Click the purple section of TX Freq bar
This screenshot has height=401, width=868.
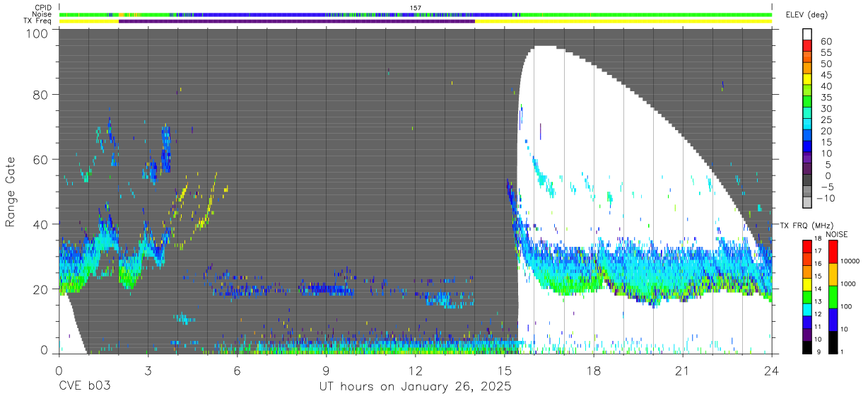[x=297, y=21]
